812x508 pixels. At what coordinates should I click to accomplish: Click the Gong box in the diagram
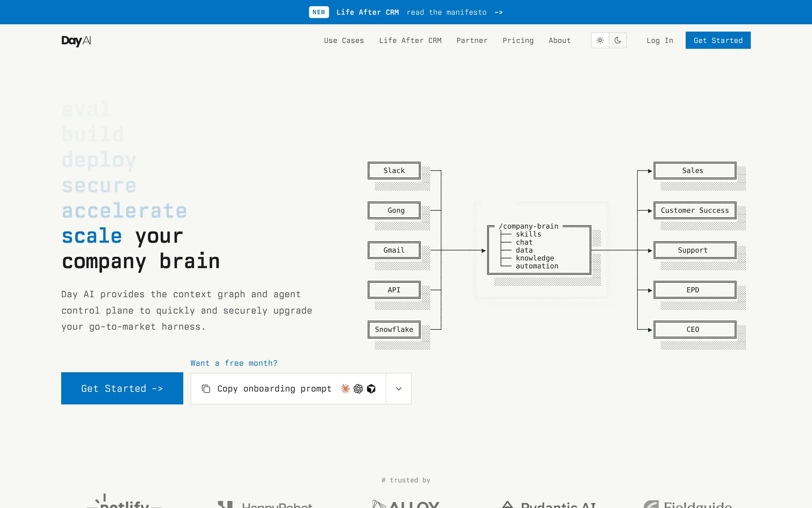click(394, 210)
